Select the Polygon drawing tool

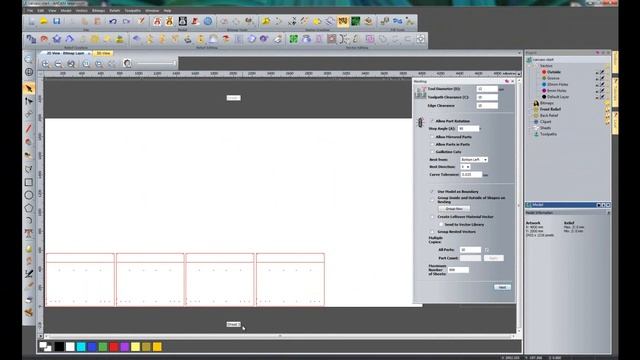point(29,208)
